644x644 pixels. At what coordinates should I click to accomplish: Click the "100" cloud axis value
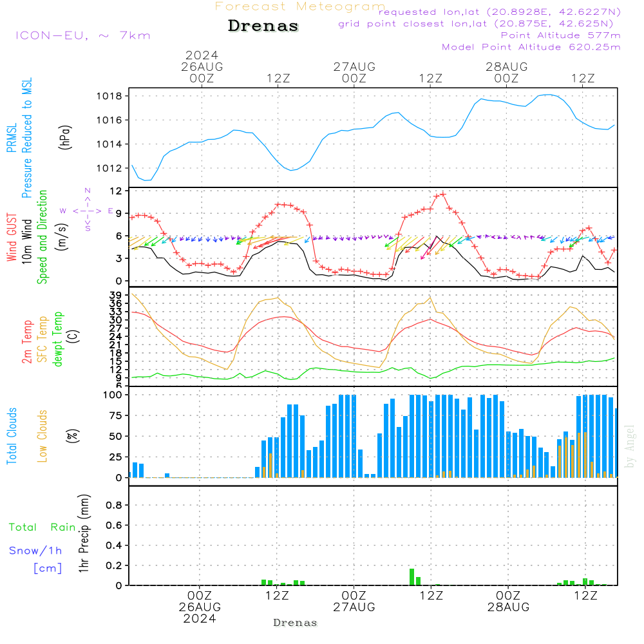pos(113,395)
